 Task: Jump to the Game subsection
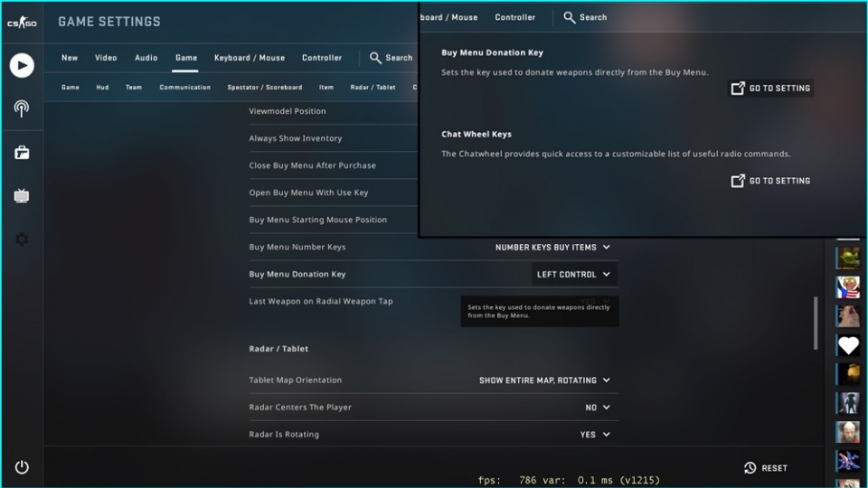[x=71, y=88]
